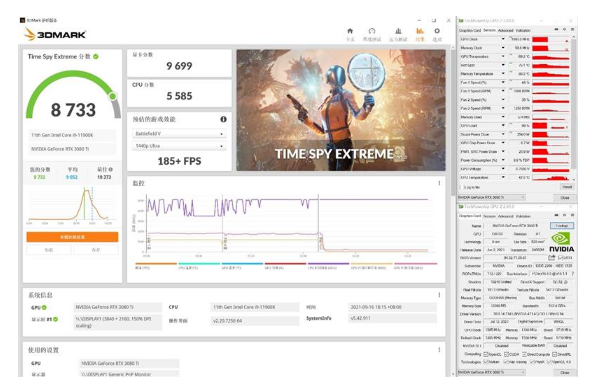Open the options gear icon in 3DMark

tap(437, 31)
